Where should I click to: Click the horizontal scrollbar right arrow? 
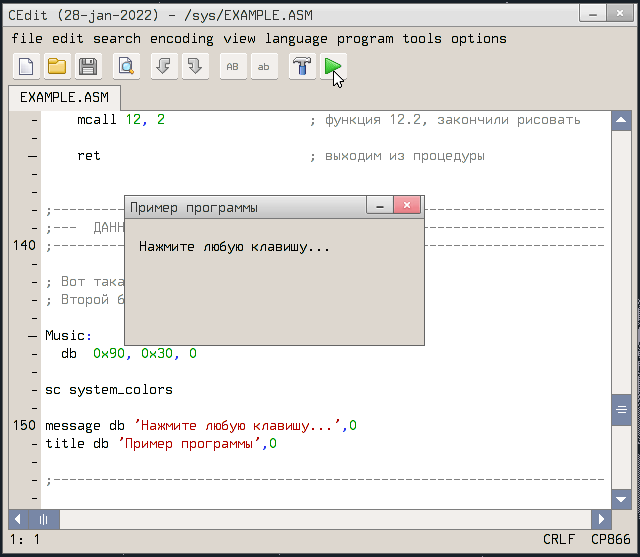click(601, 520)
